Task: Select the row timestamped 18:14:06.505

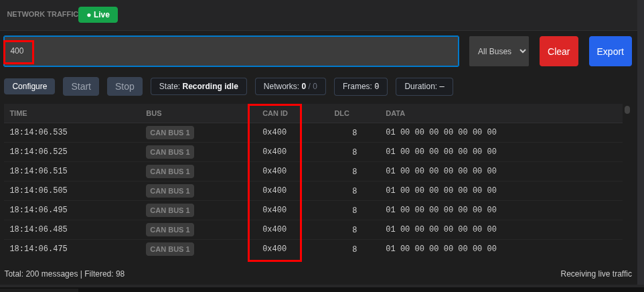Action: pos(313,191)
